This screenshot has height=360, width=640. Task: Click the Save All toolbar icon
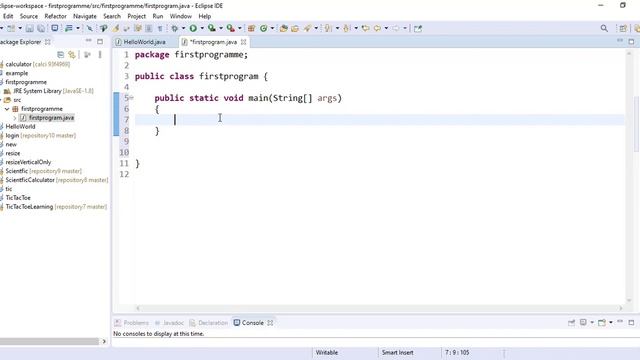[x=41, y=28]
